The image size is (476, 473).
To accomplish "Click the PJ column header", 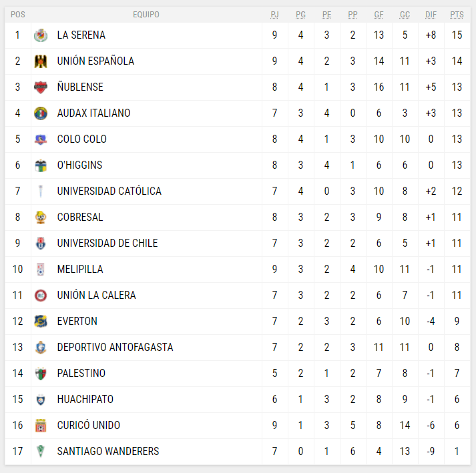I will (274, 15).
